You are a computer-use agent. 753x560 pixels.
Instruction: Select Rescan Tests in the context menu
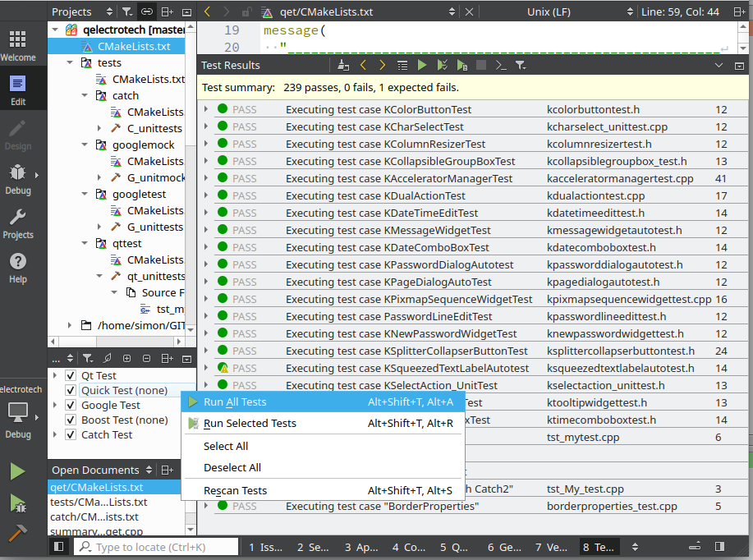(x=235, y=491)
